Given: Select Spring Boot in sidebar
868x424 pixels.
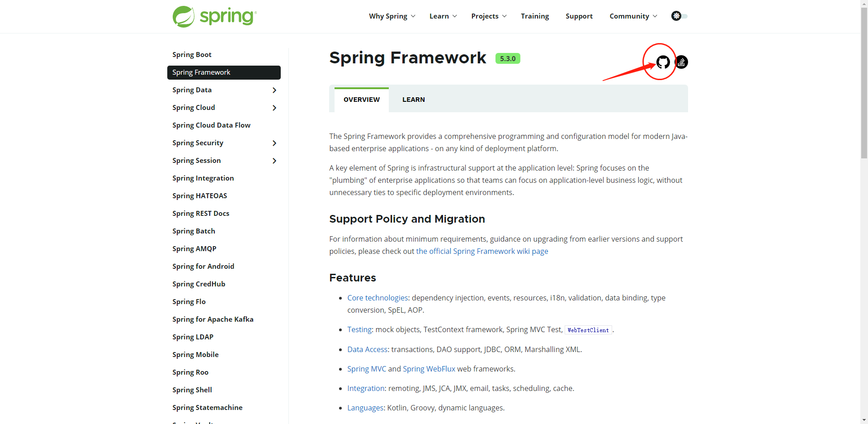Looking at the screenshot, I should 192,55.
